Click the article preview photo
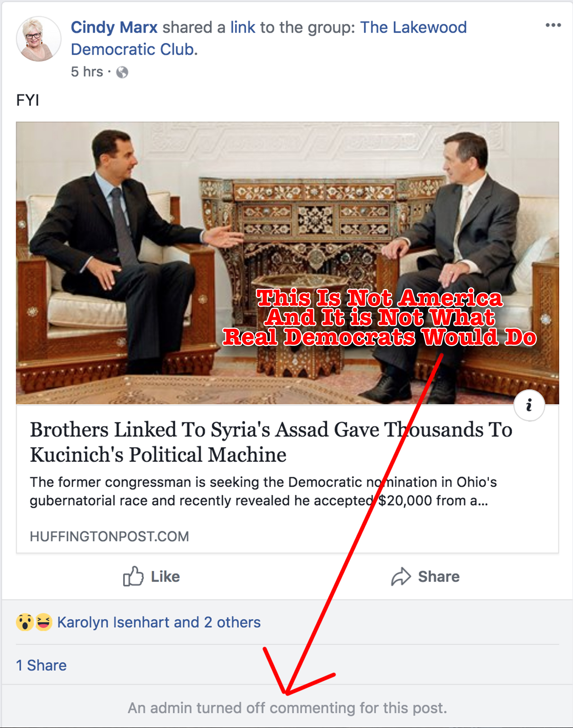Image resolution: width=573 pixels, height=728 pixels. (287, 263)
